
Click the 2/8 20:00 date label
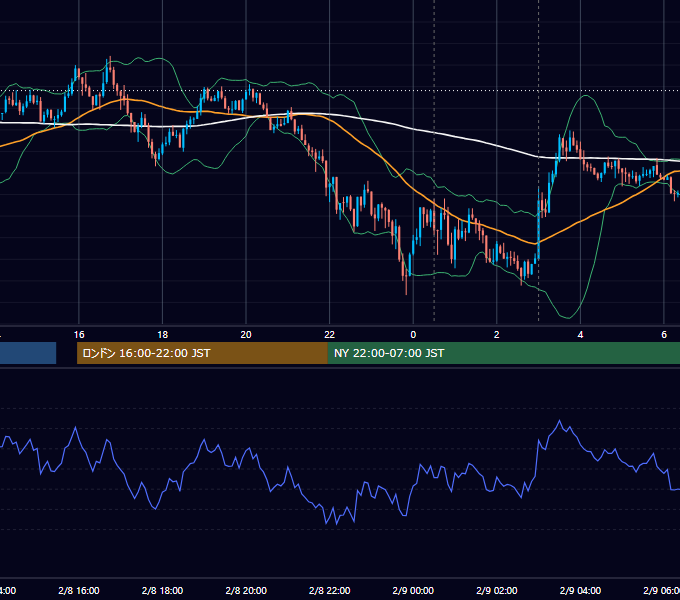pyautogui.click(x=246, y=590)
